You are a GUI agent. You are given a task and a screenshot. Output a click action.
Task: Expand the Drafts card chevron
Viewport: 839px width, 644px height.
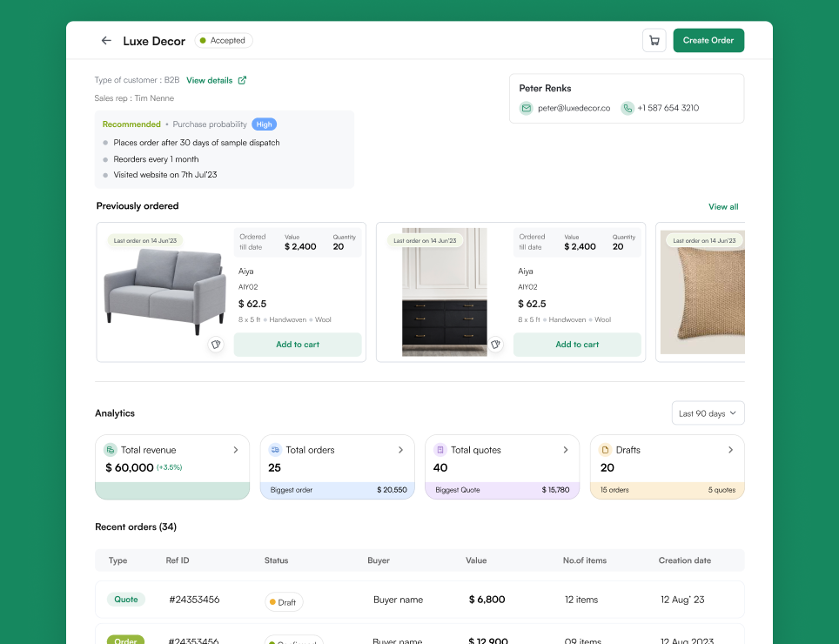[x=730, y=450]
